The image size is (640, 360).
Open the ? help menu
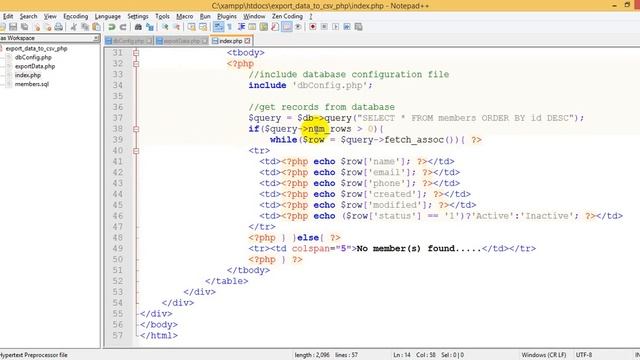311,16
